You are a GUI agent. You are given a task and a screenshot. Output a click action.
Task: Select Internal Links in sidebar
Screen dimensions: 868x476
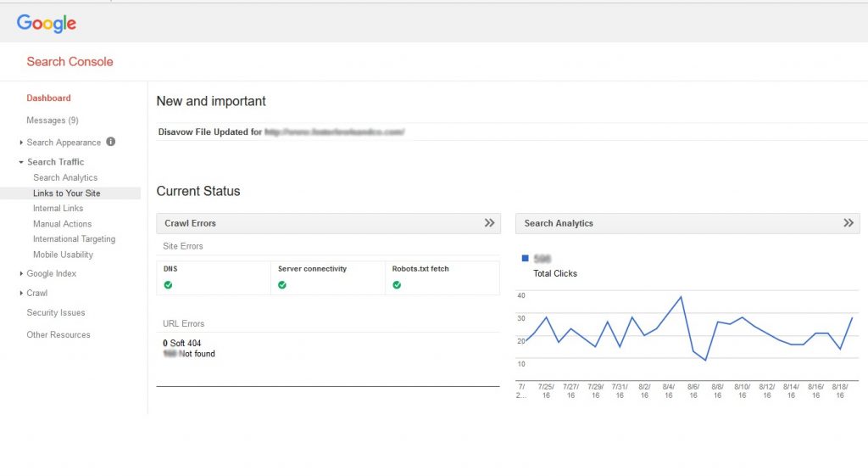click(58, 209)
